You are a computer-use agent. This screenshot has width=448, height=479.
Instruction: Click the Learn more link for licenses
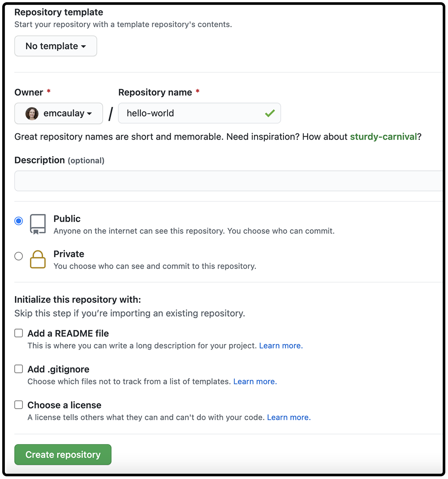pyautogui.click(x=289, y=417)
